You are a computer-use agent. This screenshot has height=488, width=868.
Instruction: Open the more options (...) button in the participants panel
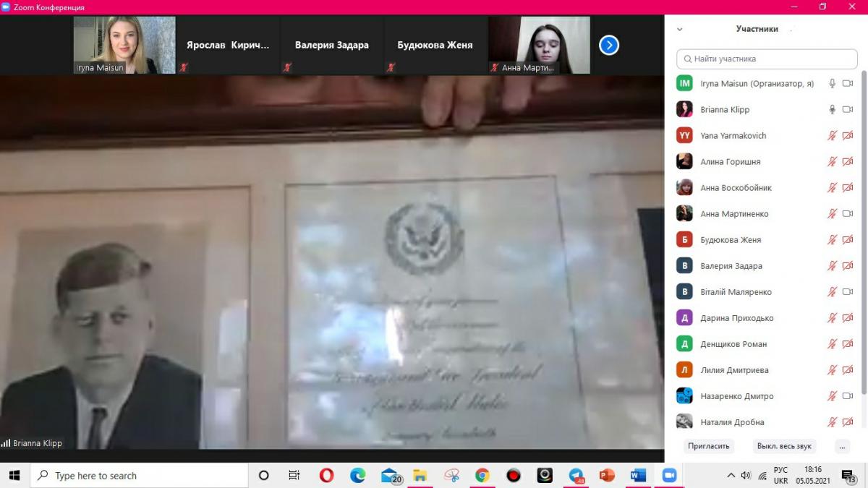coord(842,446)
